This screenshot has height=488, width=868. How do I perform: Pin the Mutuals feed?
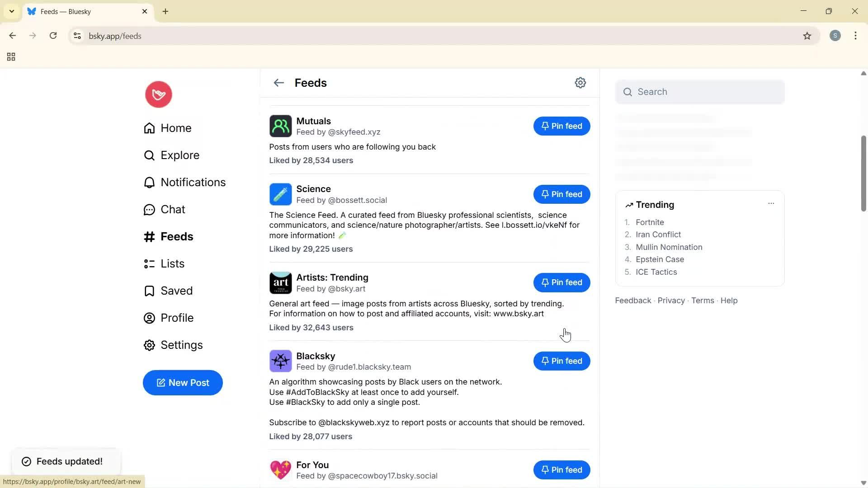click(561, 126)
